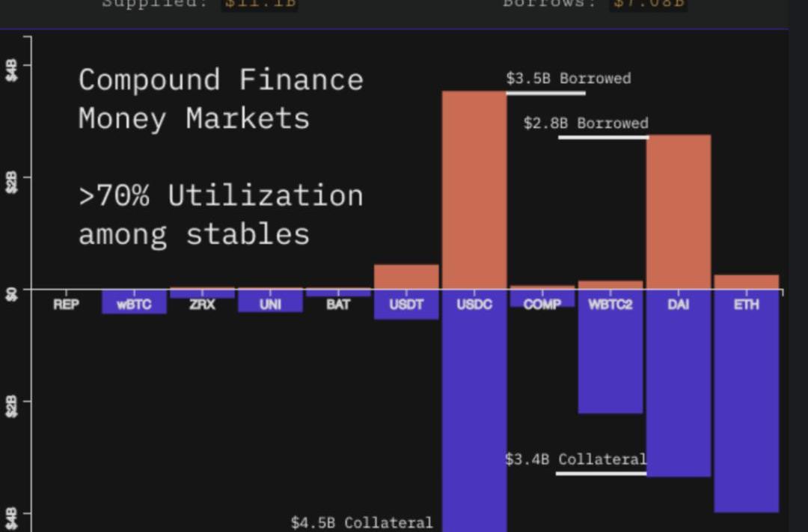Viewport: 808px width, 532px height.
Task: Click the BAT asset label
Action: click(338, 305)
